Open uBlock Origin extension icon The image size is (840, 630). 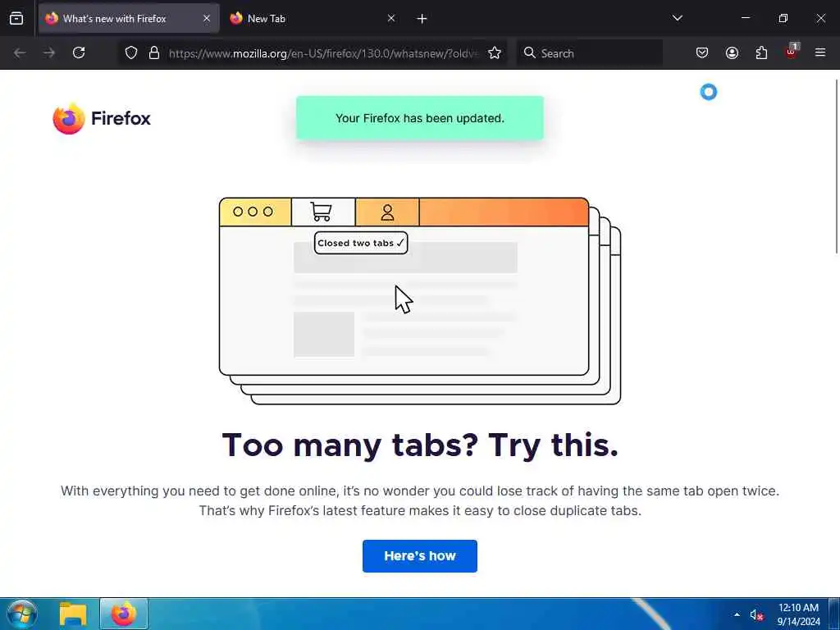coord(792,52)
